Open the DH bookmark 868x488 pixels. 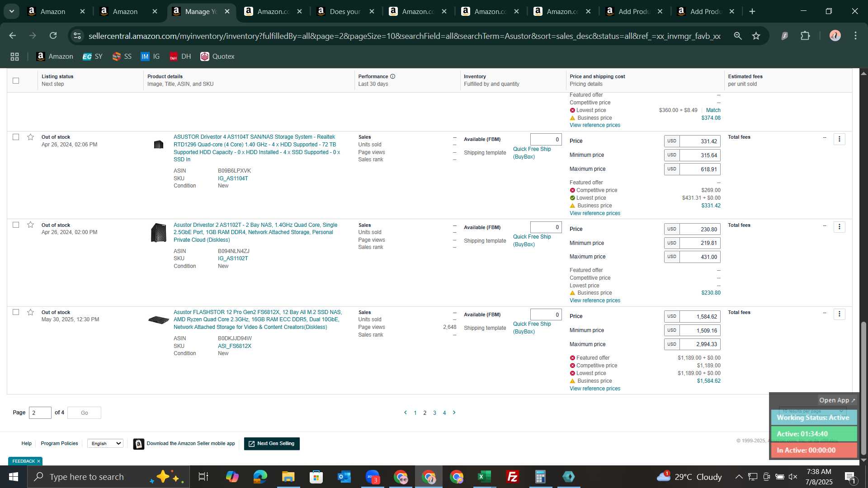click(180, 56)
